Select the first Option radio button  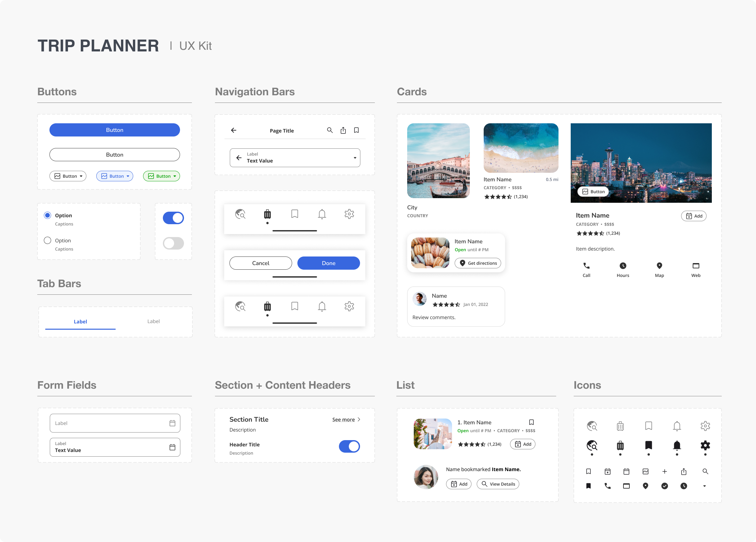coord(48,215)
